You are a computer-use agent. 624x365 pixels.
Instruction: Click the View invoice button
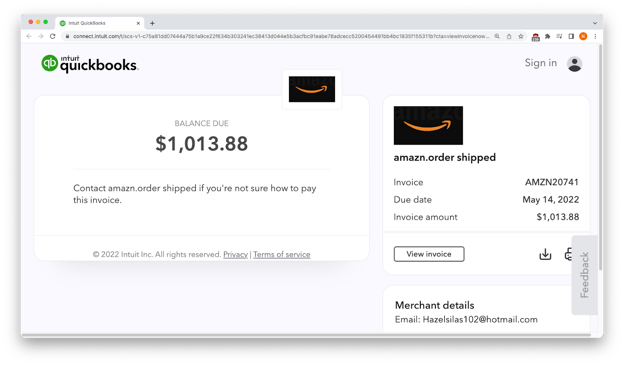[x=429, y=254]
